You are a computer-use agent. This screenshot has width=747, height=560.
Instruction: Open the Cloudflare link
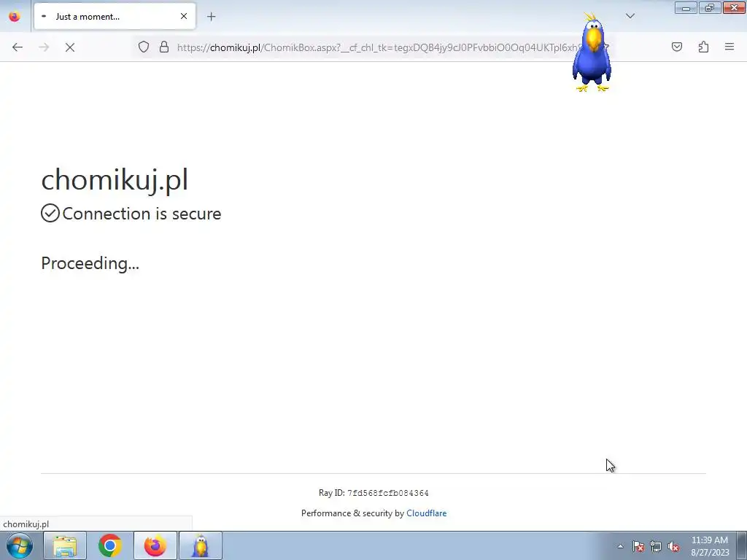tap(426, 513)
